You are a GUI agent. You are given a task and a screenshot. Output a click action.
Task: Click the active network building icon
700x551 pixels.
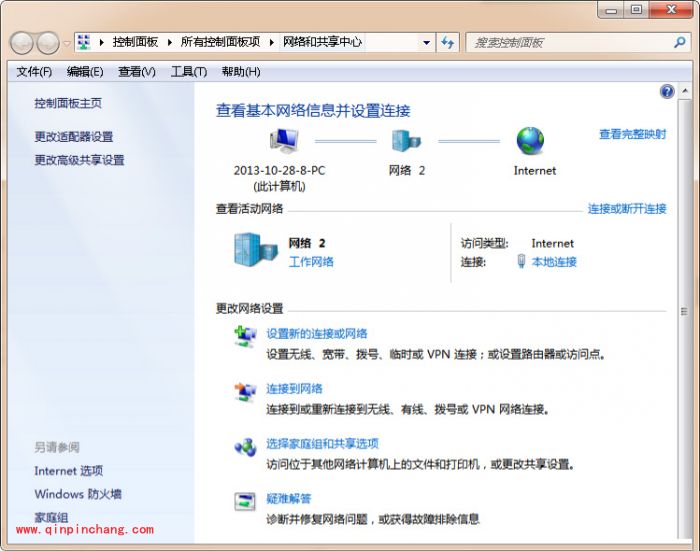[255, 250]
